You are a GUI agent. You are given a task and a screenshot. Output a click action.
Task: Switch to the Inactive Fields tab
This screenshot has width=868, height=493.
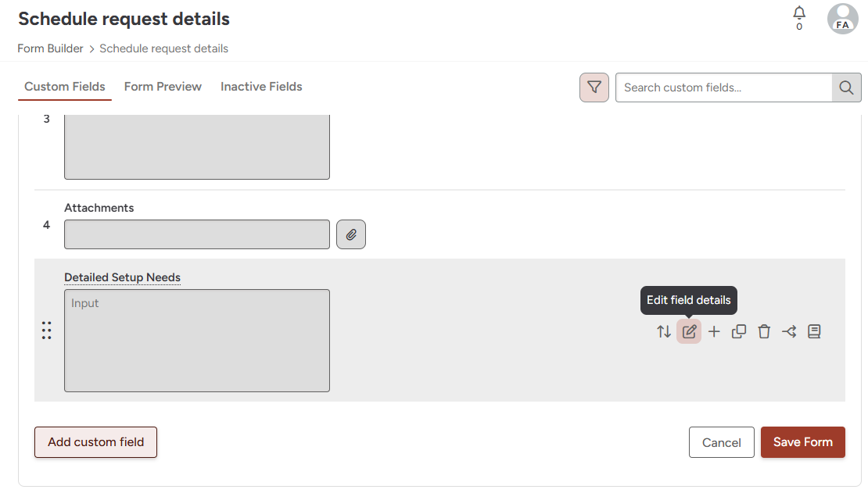[x=261, y=87]
